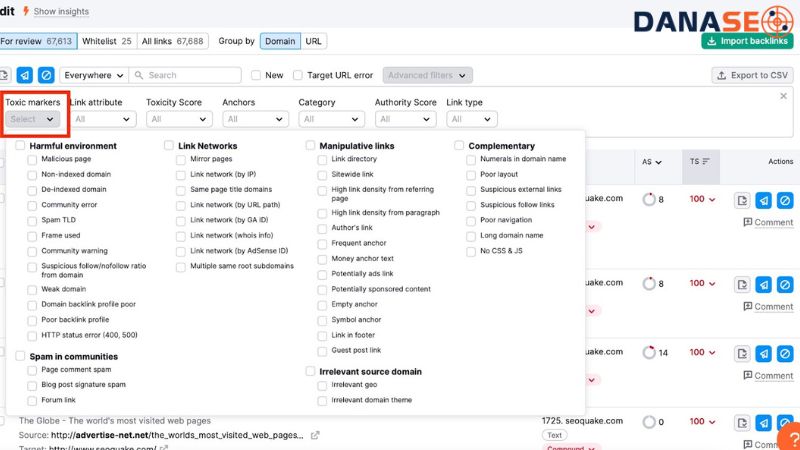Viewport: 800px width, 450px height.
Task: Click the Toxicity Score 100 indicator in first row
Action: pos(703,199)
